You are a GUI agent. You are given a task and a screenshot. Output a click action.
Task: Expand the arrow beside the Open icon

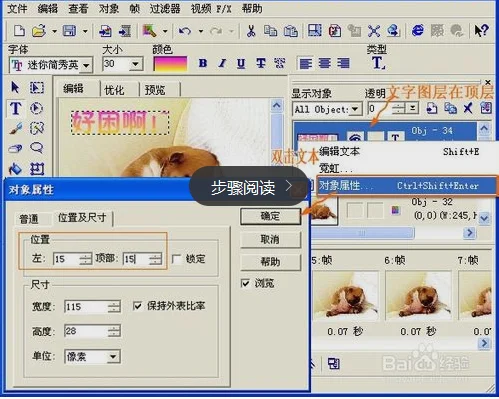[54, 31]
